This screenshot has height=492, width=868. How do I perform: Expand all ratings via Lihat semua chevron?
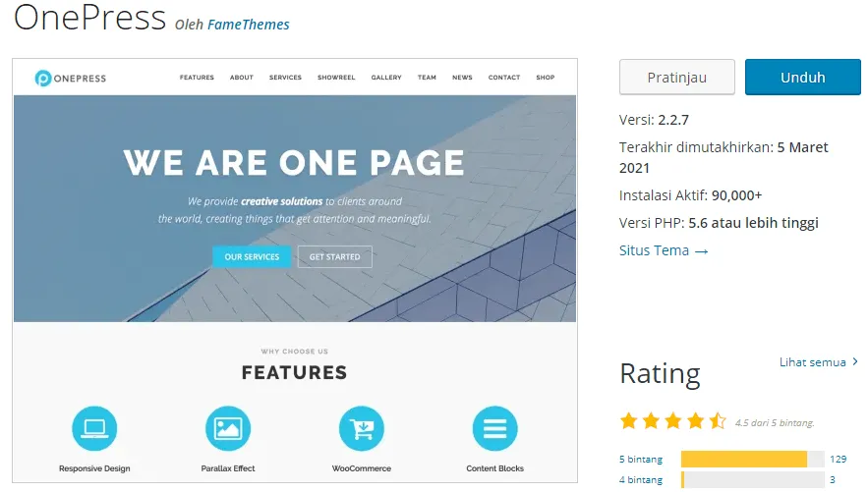pos(855,362)
